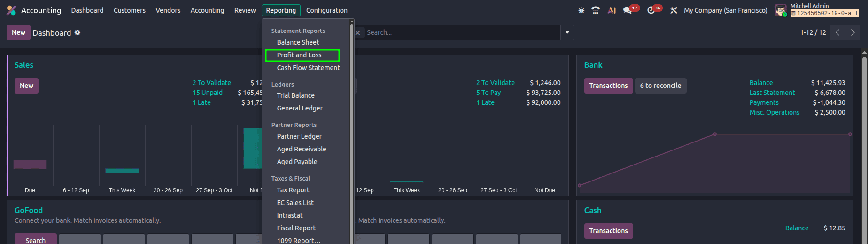This screenshot has height=244, width=868.
Task: Open the Bank journal title link
Action: coord(593,65)
